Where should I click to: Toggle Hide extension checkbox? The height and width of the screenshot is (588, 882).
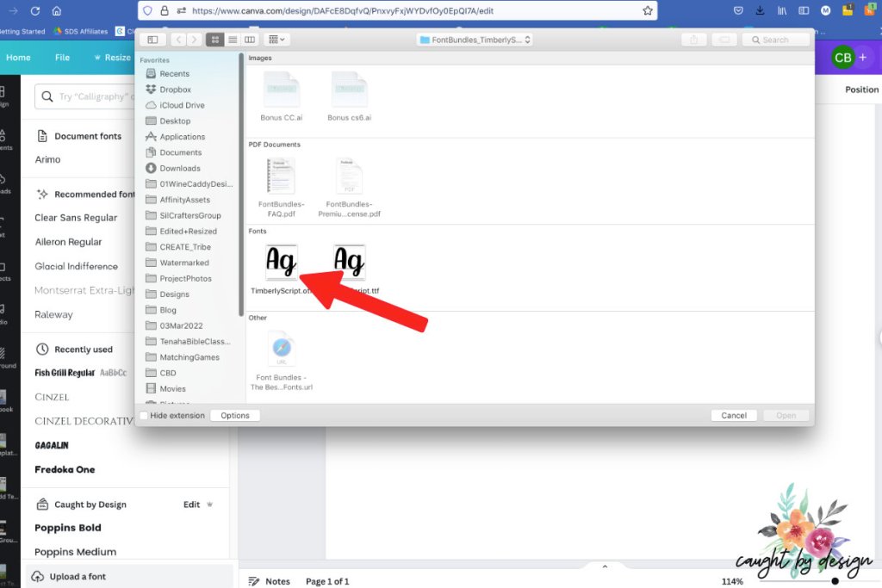(144, 416)
